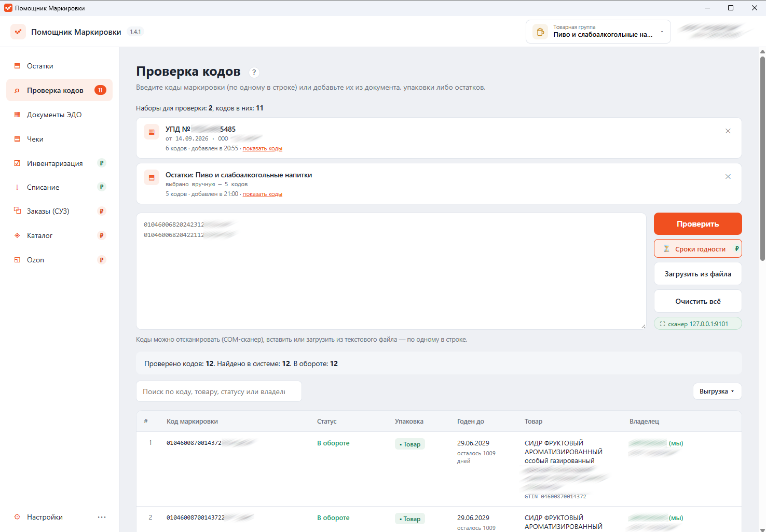
Task: Click the orange Проверить button
Action: click(x=697, y=224)
